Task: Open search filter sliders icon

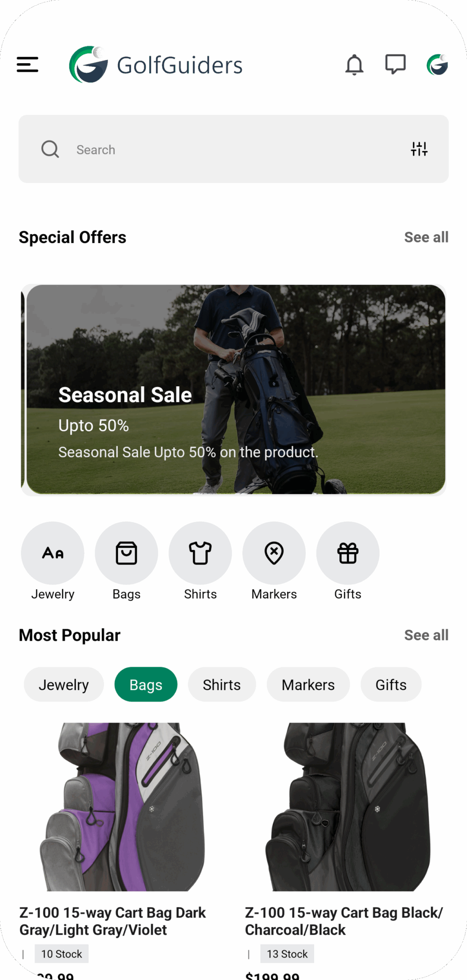Action: [x=419, y=149]
